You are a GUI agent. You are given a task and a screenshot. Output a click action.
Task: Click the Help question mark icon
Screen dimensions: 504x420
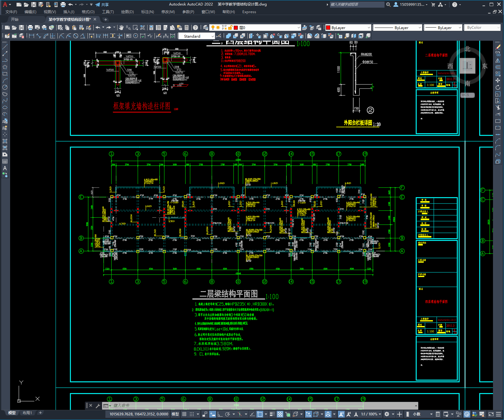(x=195, y=28)
